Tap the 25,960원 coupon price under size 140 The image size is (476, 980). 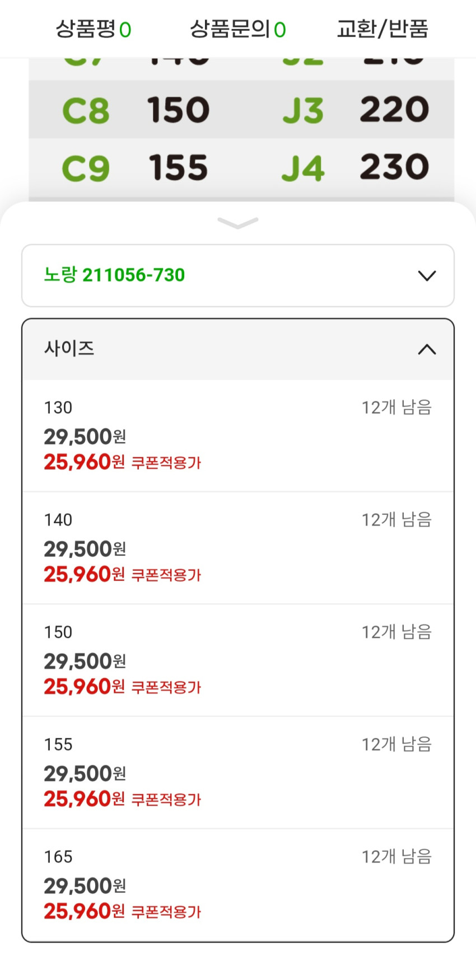click(x=84, y=574)
